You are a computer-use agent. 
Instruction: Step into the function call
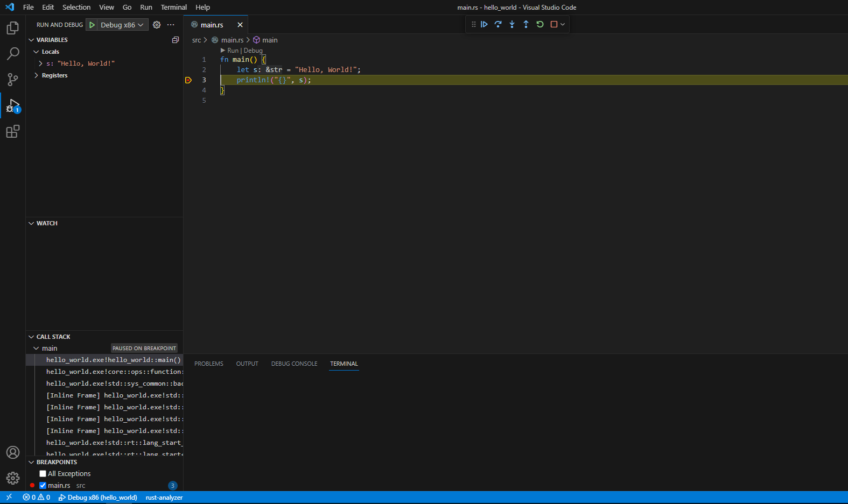[x=512, y=24]
